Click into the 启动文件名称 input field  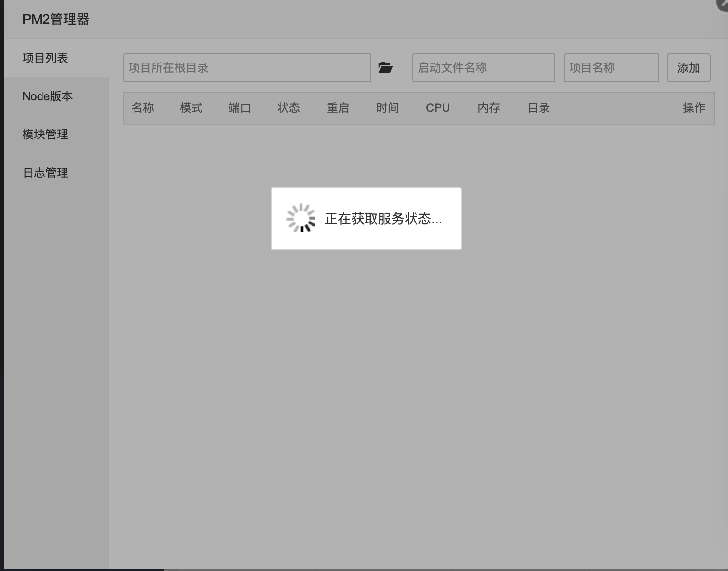484,68
